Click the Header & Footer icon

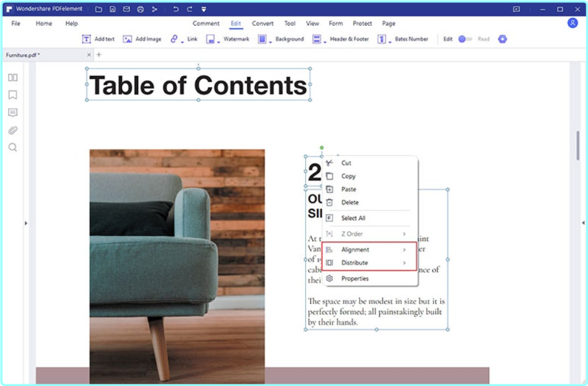[x=316, y=39]
